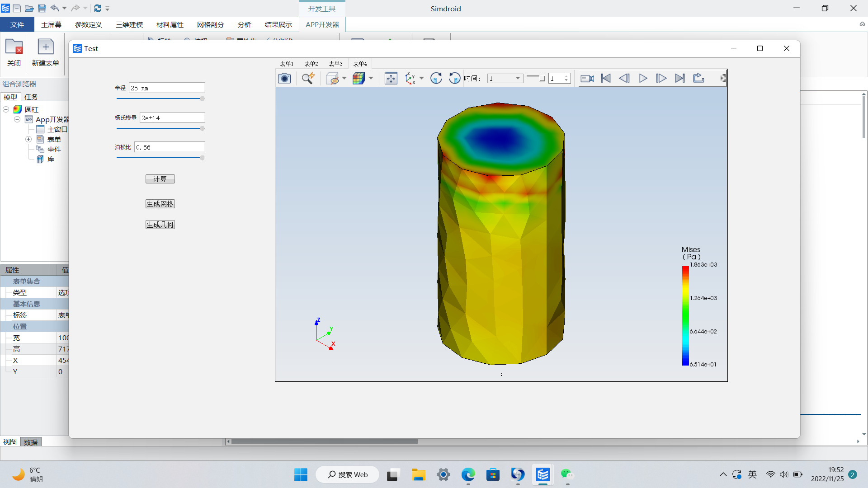Click the XYZ axis orientation icon
868x488 pixels.
pyautogui.click(x=410, y=79)
